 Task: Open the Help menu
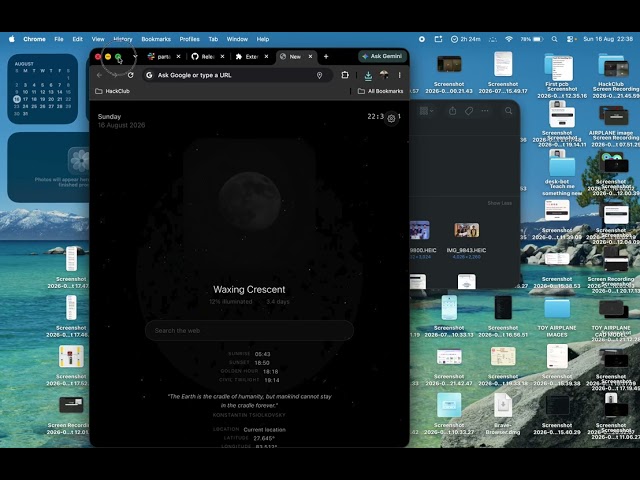[x=263, y=39]
